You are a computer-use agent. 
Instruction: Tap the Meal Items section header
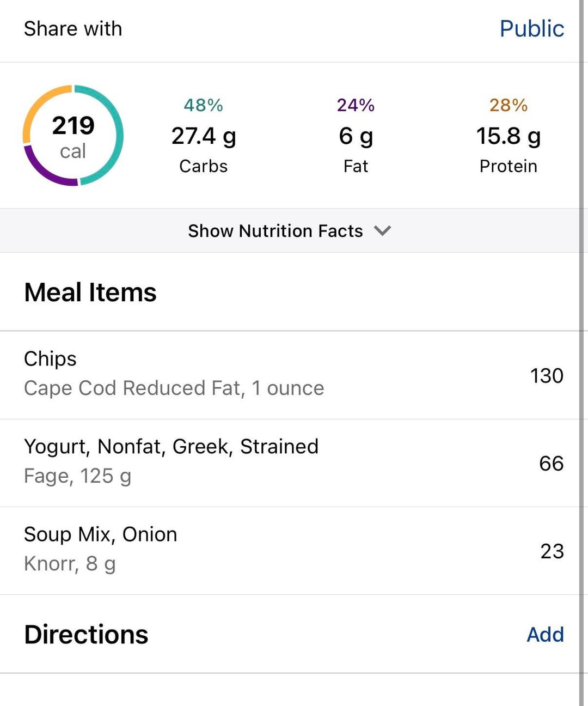pos(90,293)
